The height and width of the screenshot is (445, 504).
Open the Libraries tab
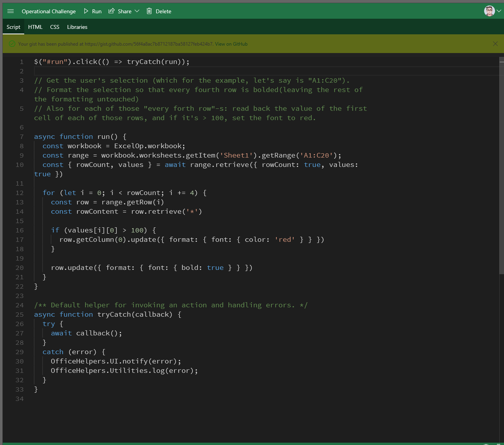pos(77,27)
